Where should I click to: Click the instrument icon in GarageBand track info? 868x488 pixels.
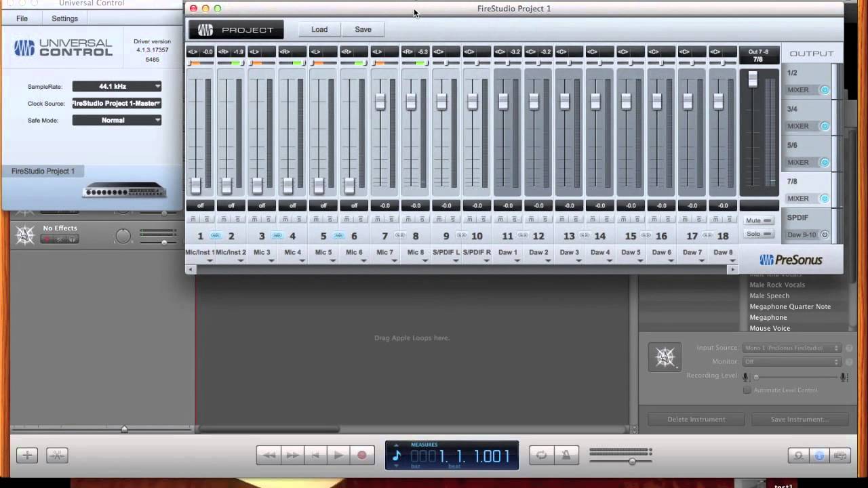[665, 357]
